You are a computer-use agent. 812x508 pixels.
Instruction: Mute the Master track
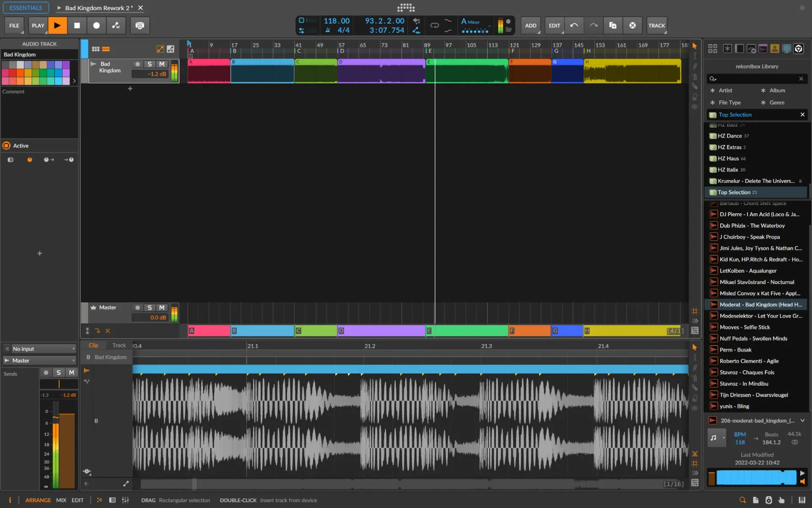tap(162, 308)
